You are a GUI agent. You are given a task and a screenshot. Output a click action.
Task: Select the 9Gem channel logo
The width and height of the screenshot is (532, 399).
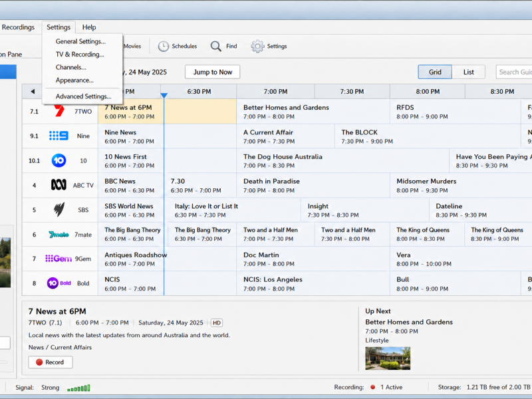pos(59,259)
